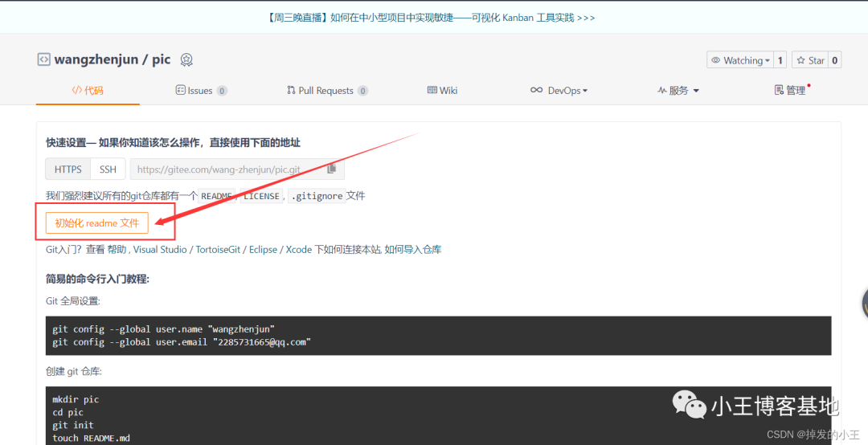This screenshot has height=445, width=868.
Task: Click the pic repository name
Action: pyautogui.click(x=162, y=59)
